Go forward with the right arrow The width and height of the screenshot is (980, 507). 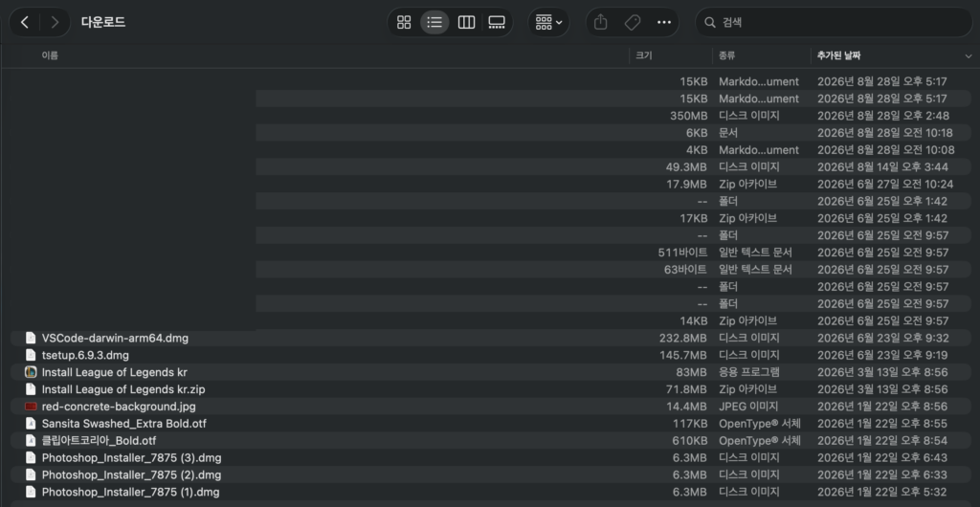pyautogui.click(x=55, y=22)
